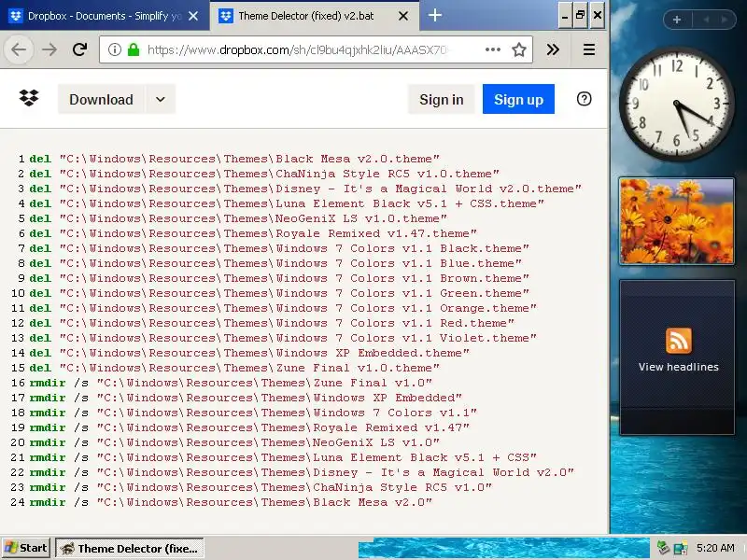747x560 pixels.
Task: Click line 7 Windows 7 Colors Black.theme
Action: click(x=294, y=248)
